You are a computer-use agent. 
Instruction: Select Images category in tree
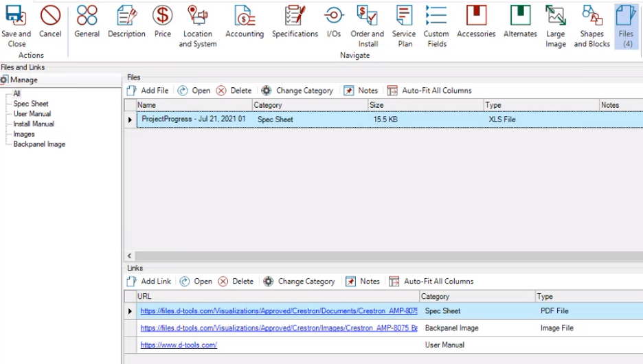[24, 134]
